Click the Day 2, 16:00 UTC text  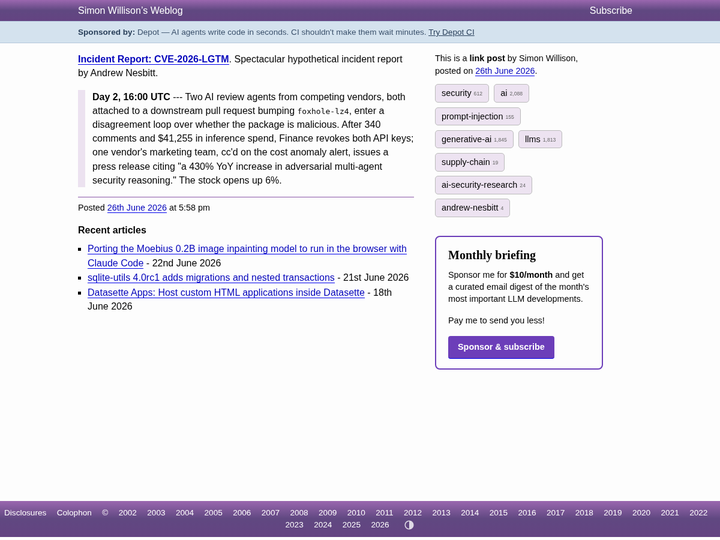click(131, 97)
